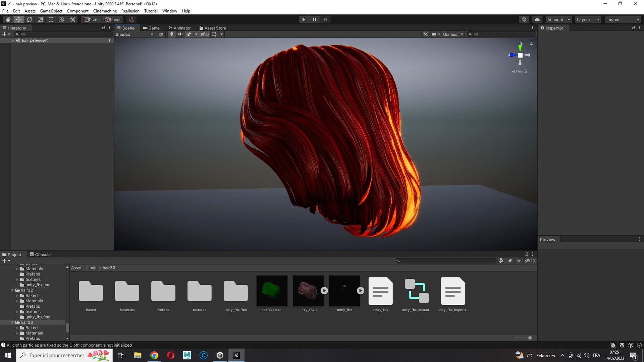This screenshot has width=644, height=362.
Task: Toggle scene grid visibility
Action: point(214,34)
